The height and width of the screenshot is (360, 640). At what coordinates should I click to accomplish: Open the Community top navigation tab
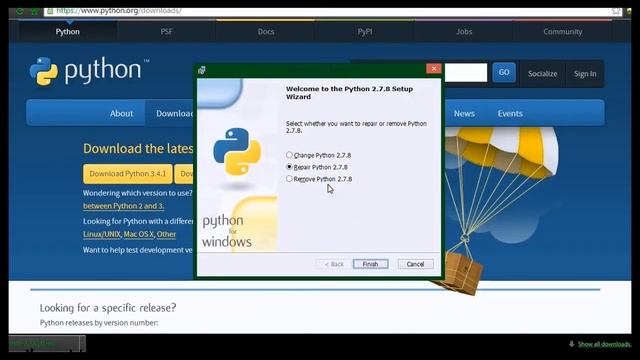[x=562, y=31]
